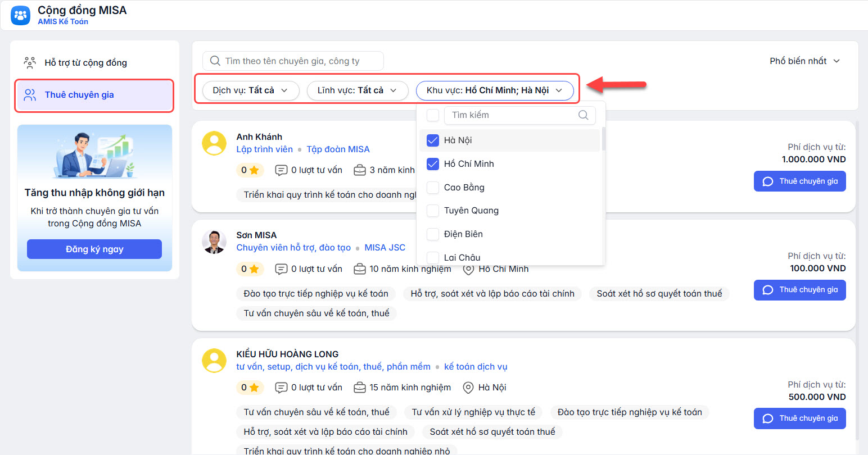Click the location pin icon beside Hà Nội
This screenshot has height=455, width=868.
coord(468,388)
